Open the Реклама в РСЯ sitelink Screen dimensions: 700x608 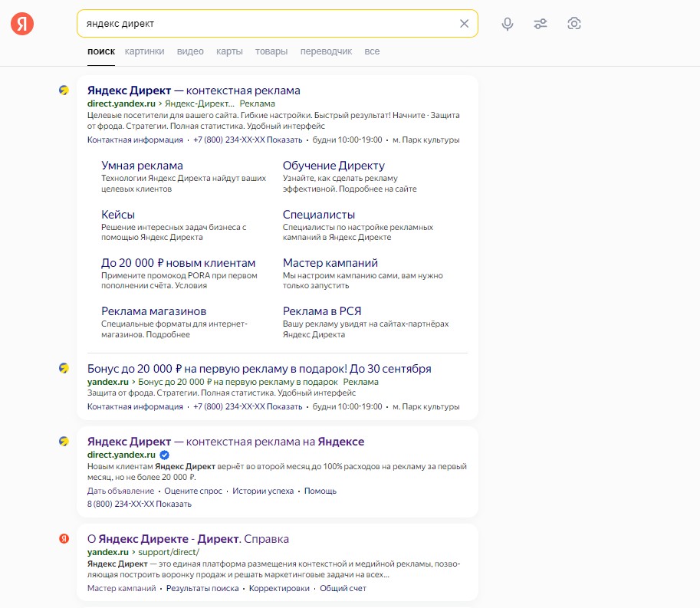pyautogui.click(x=322, y=311)
